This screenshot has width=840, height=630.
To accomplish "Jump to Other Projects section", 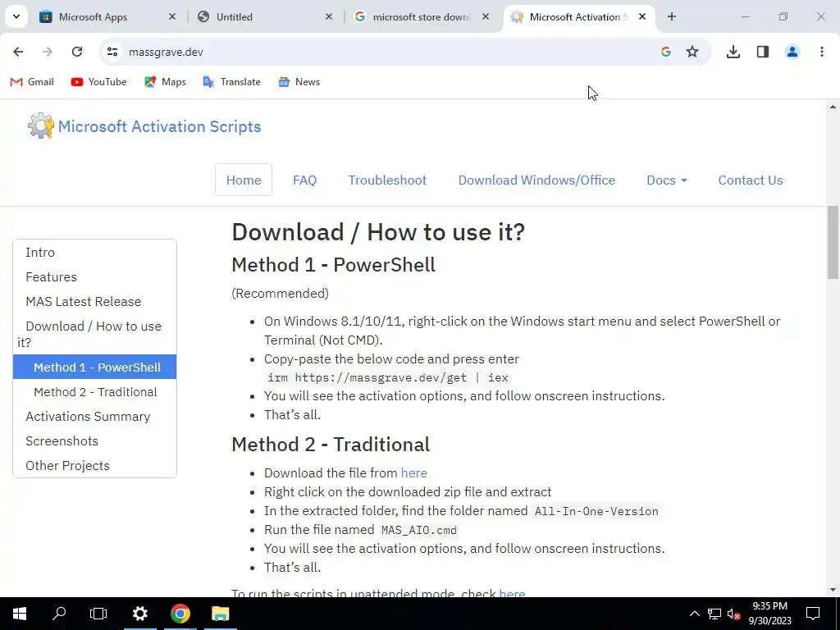I will [x=67, y=466].
